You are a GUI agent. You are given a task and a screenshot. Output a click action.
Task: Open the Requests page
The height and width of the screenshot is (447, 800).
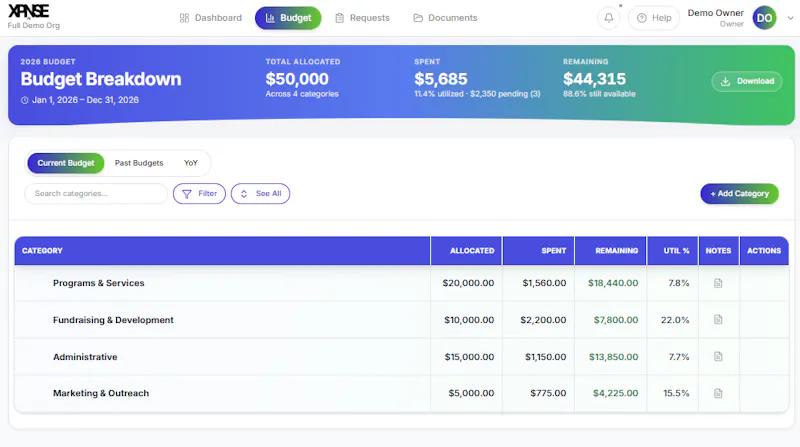point(362,18)
